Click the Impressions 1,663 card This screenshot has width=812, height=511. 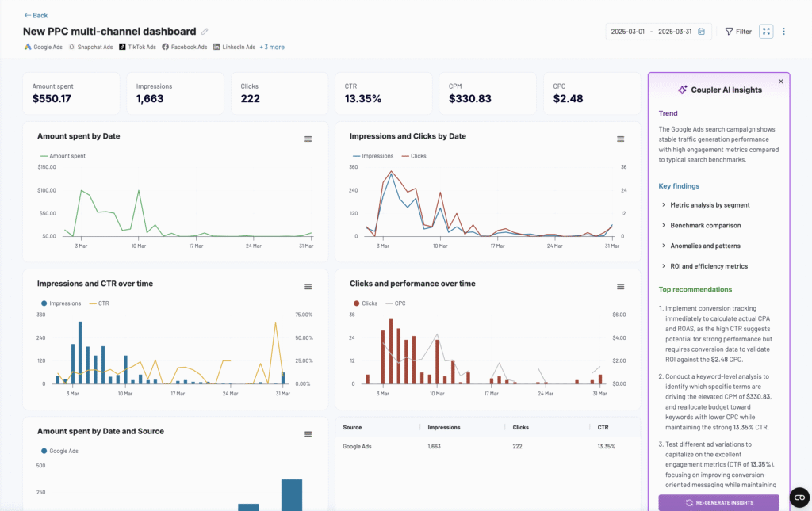click(175, 93)
